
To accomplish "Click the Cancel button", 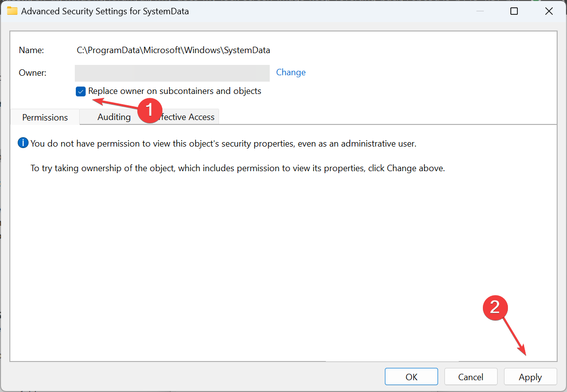I will 471,377.
